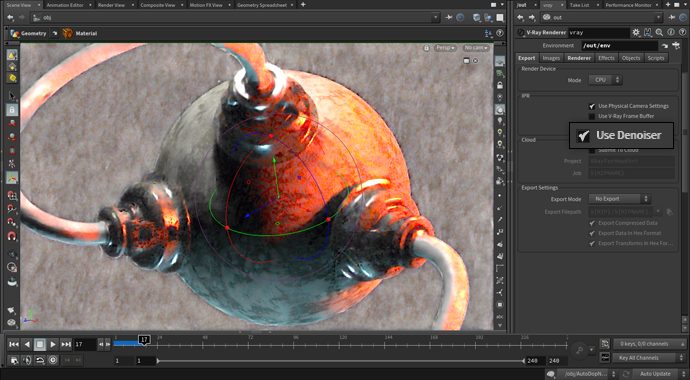Select the Geometry selection mode icon

point(15,33)
